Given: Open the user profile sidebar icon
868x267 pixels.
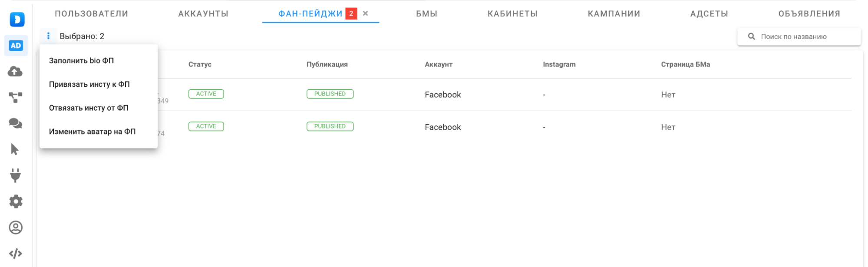Looking at the screenshot, I should click(x=16, y=227).
